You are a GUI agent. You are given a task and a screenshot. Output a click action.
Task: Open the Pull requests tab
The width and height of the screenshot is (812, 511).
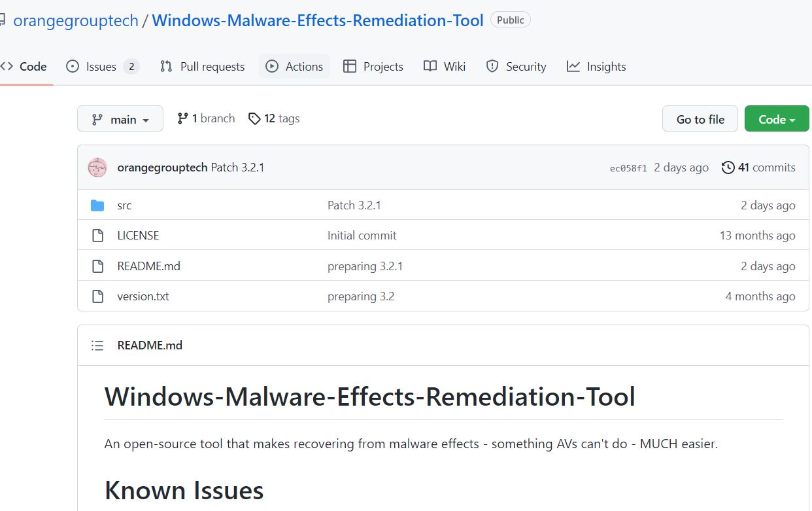click(x=202, y=66)
